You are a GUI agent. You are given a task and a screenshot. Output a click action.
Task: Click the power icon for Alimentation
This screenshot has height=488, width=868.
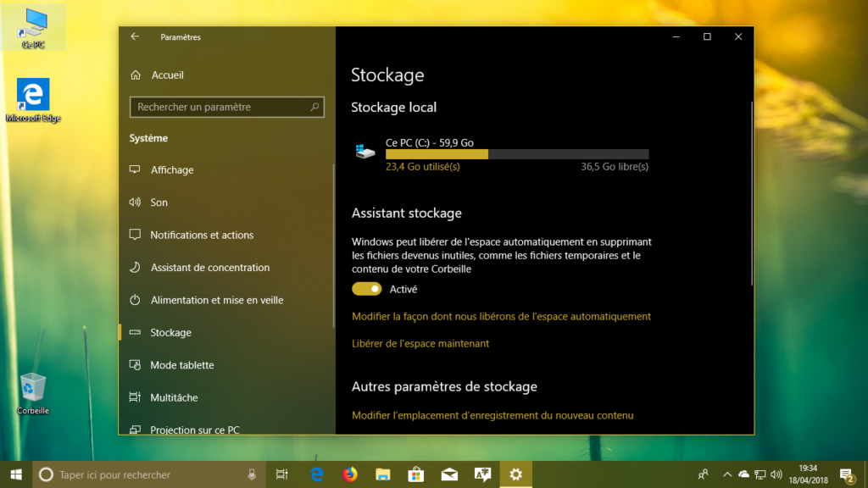coord(135,300)
